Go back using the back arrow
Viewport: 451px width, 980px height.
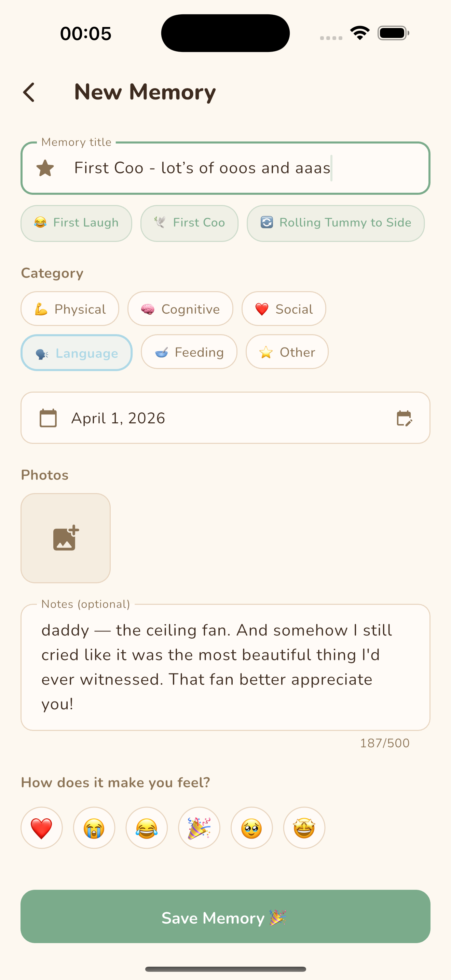pos(29,92)
